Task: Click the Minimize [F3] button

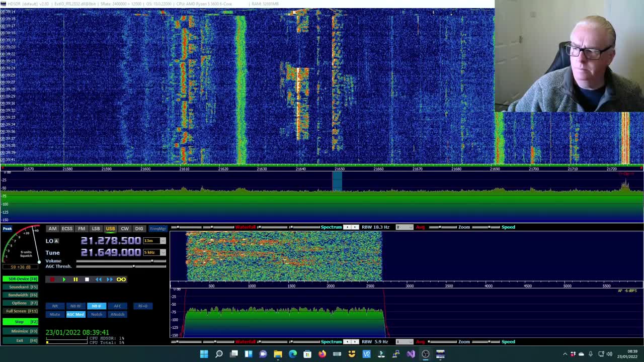Action: tap(20, 331)
